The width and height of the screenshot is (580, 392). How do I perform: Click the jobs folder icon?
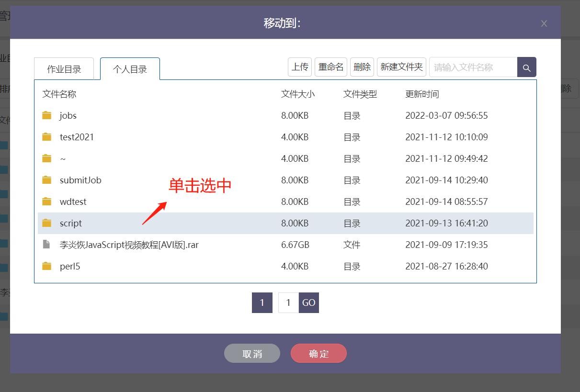pyautogui.click(x=46, y=115)
